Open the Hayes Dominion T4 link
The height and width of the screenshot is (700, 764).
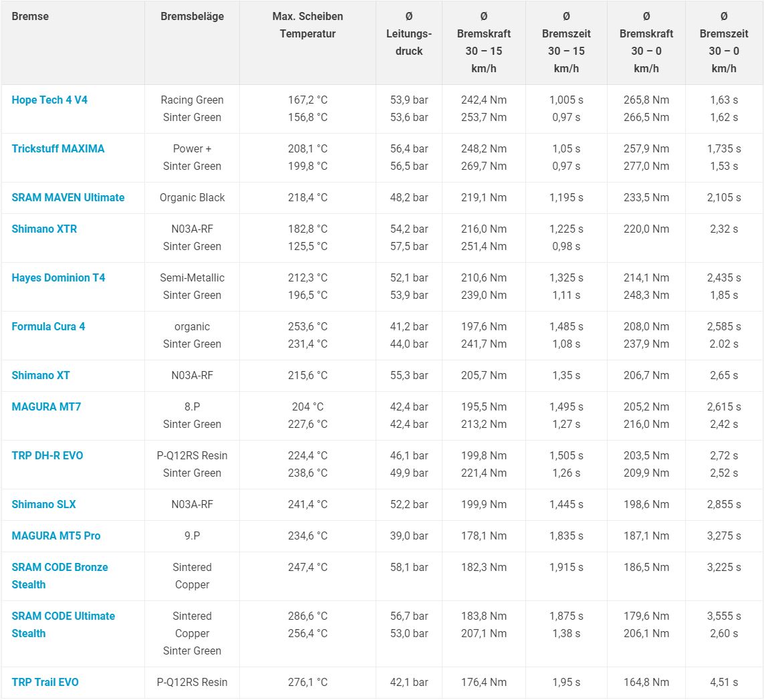(58, 278)
